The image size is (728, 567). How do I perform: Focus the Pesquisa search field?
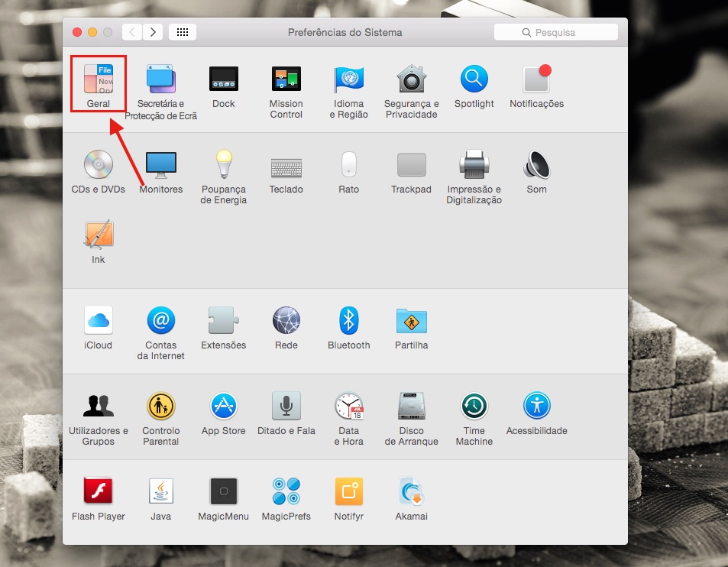click(x=556, y=33)
